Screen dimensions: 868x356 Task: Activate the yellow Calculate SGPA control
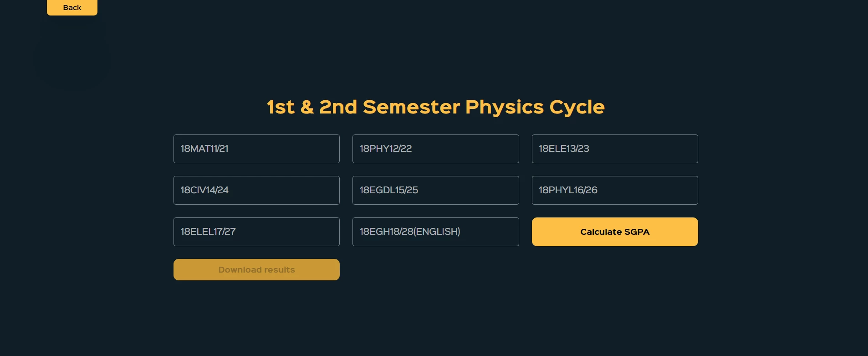(x=614, y=232)
